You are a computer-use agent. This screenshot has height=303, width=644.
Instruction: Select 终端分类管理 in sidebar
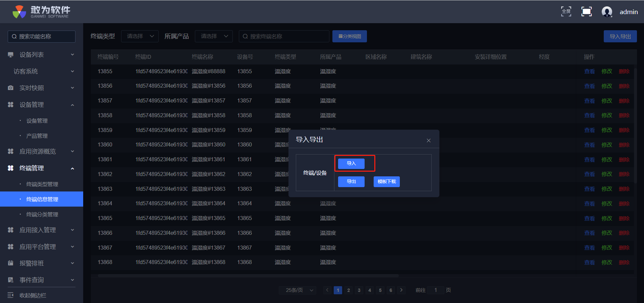[42, 214]
